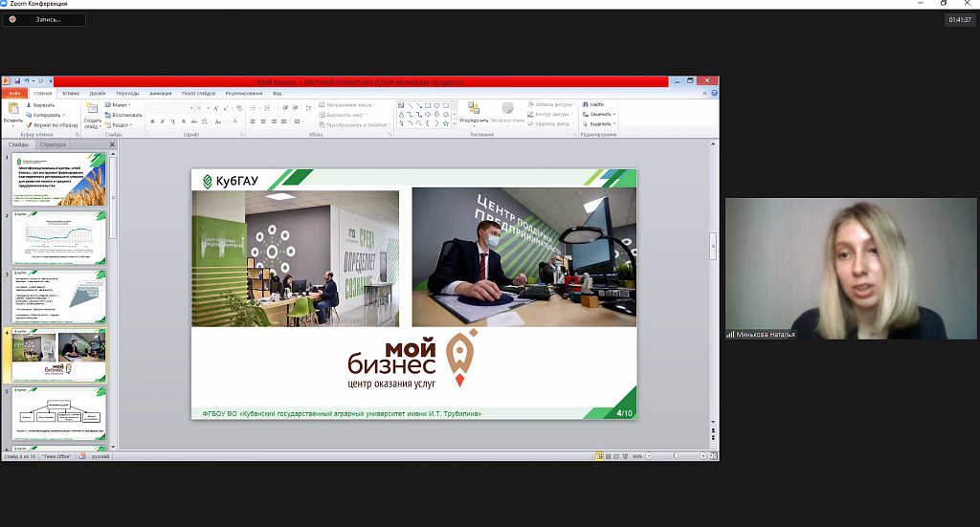Open the font size dropdown
This screenshot has height=527, width=980.
tap(208, 108)
